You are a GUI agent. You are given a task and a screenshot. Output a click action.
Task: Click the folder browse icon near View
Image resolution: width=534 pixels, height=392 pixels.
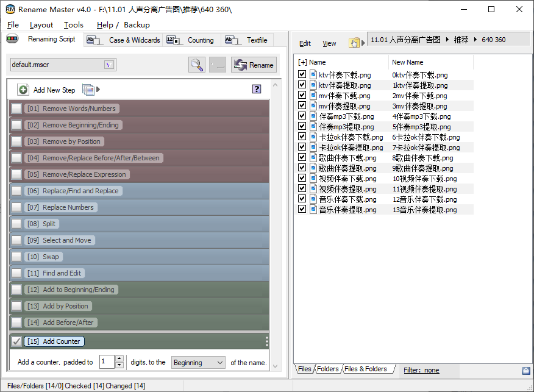click(x=354, y=43)
